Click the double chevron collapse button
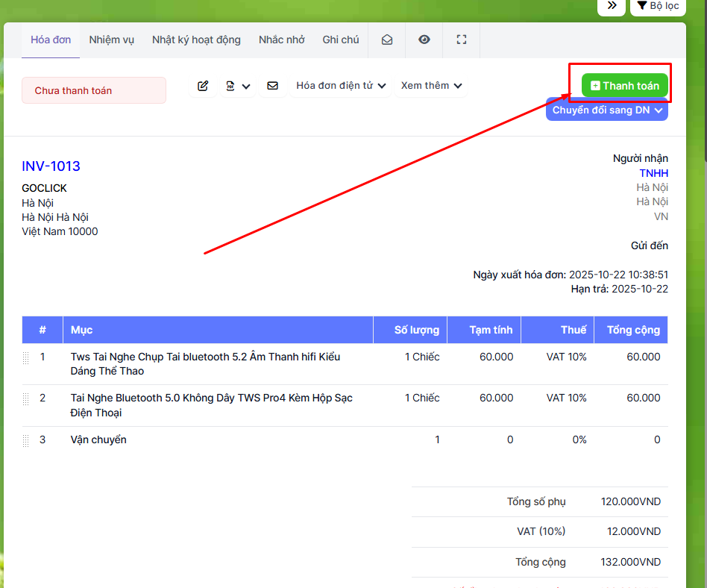The image size is (707, 588). (612, 6)
